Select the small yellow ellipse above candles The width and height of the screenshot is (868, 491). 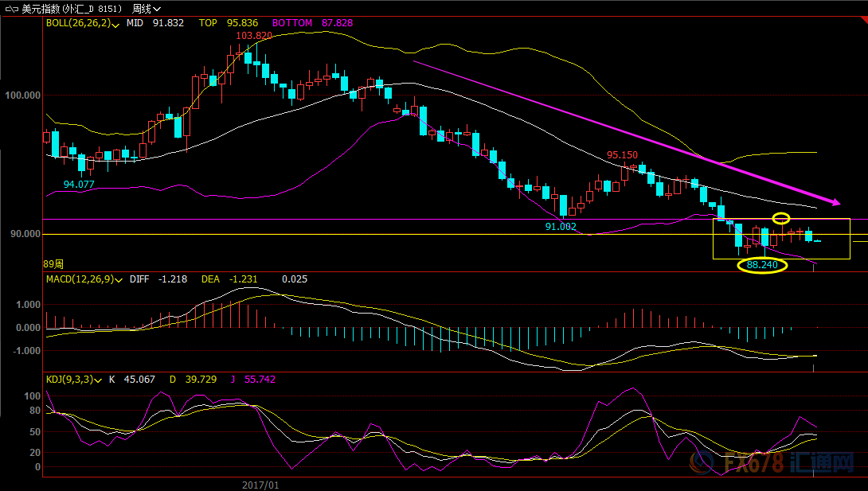point(781,218)
